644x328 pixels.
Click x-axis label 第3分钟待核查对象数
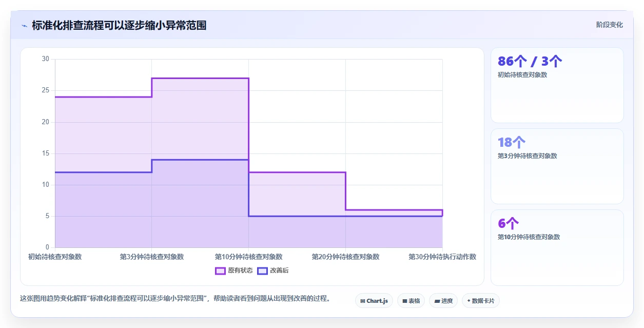tap(152, 257)
